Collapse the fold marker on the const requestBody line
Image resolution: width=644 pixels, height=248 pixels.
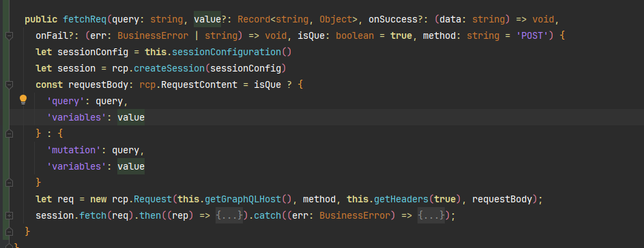click(x=10, y=85)
